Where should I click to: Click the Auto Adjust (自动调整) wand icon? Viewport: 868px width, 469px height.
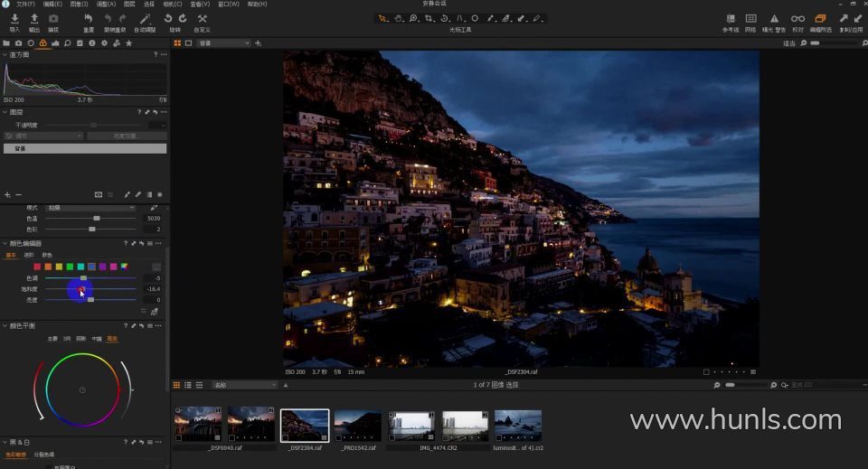[x=145, y=19]
